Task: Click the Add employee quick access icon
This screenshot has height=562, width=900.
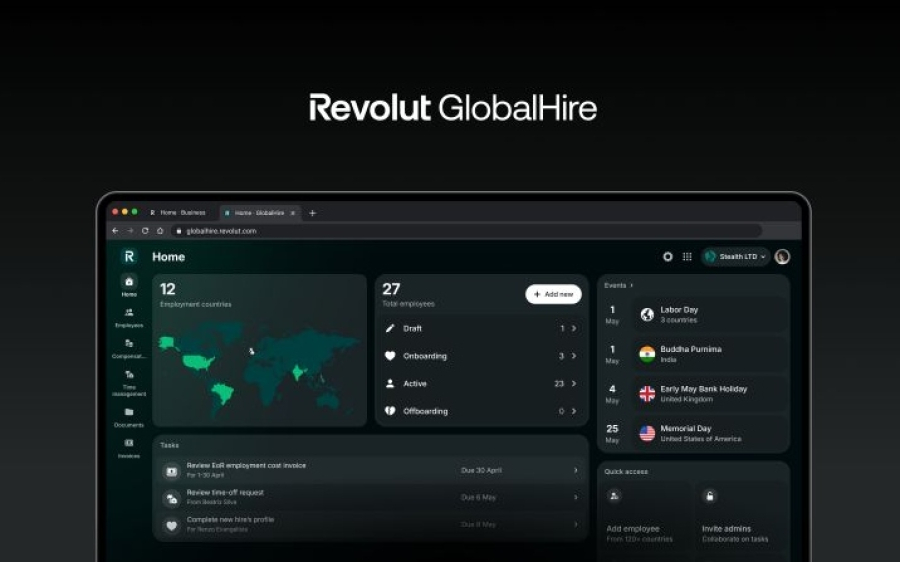Action: 614,496
